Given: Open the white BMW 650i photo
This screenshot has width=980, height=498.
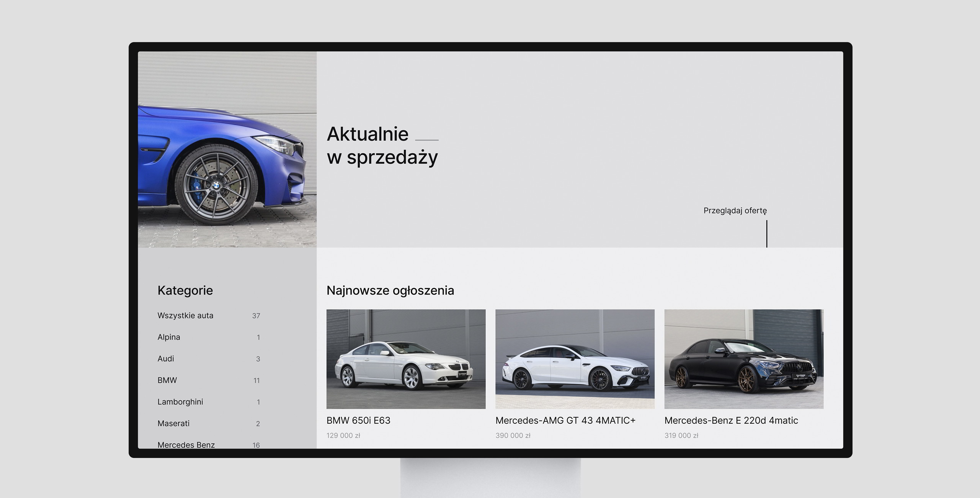Looking at the screenshot, I should click(406, 359).
